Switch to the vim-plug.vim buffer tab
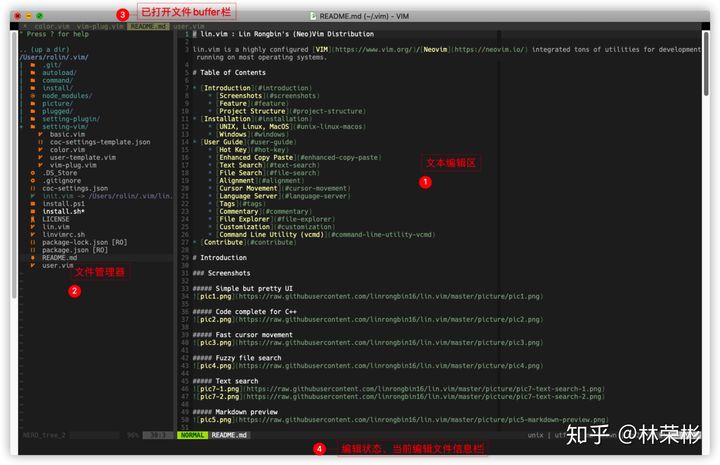 coord(99,26)
